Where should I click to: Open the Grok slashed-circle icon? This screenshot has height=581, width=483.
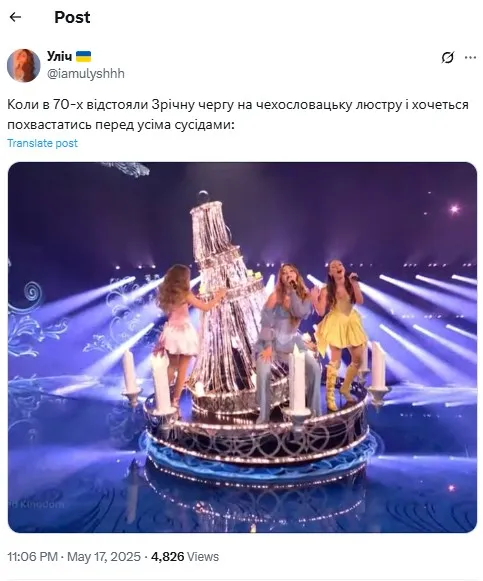point(447,58)
